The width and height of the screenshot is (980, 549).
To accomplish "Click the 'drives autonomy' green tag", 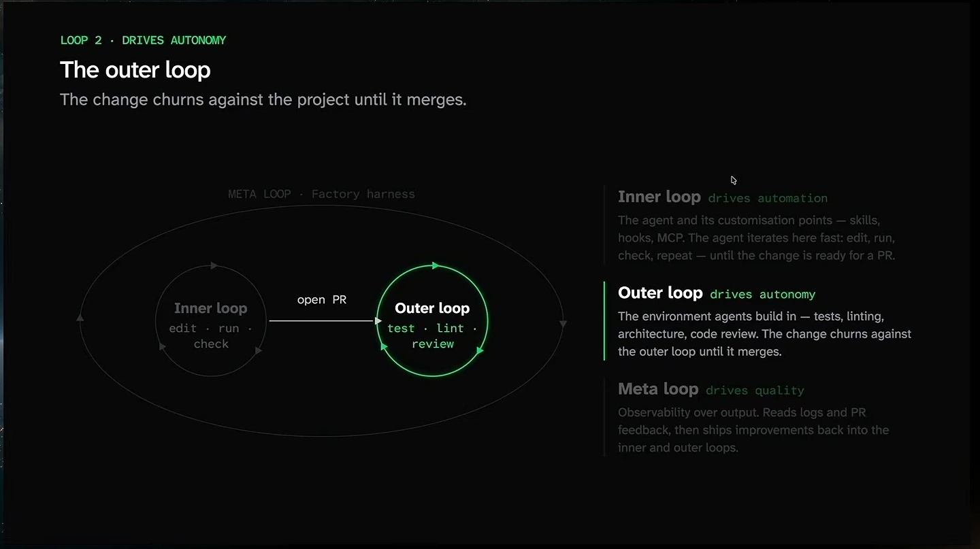I will pyautogui.click(x=762, y=295).
